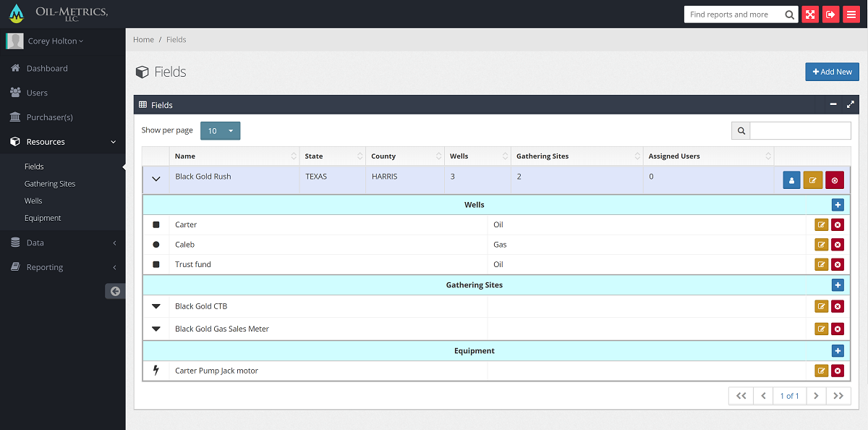868x430 pixels.
Task: Click the logout icon in the top bar
Action: click(x=831, y=14)
